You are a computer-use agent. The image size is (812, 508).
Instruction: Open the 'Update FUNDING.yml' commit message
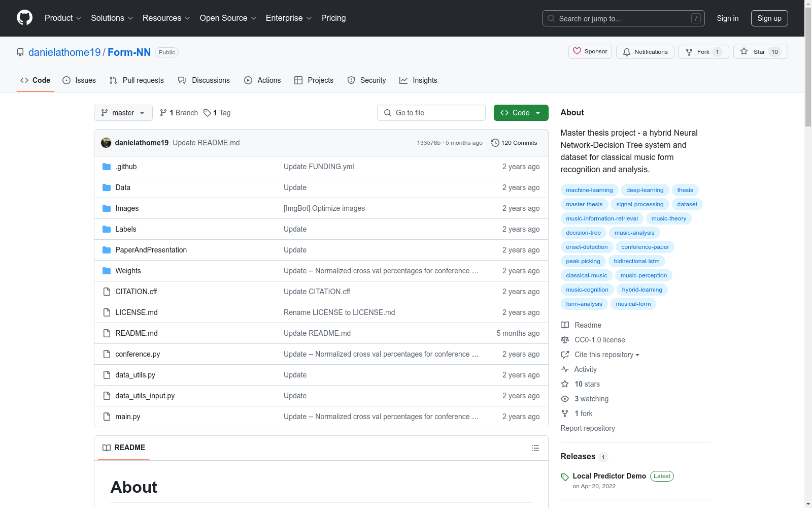point(319,167)
